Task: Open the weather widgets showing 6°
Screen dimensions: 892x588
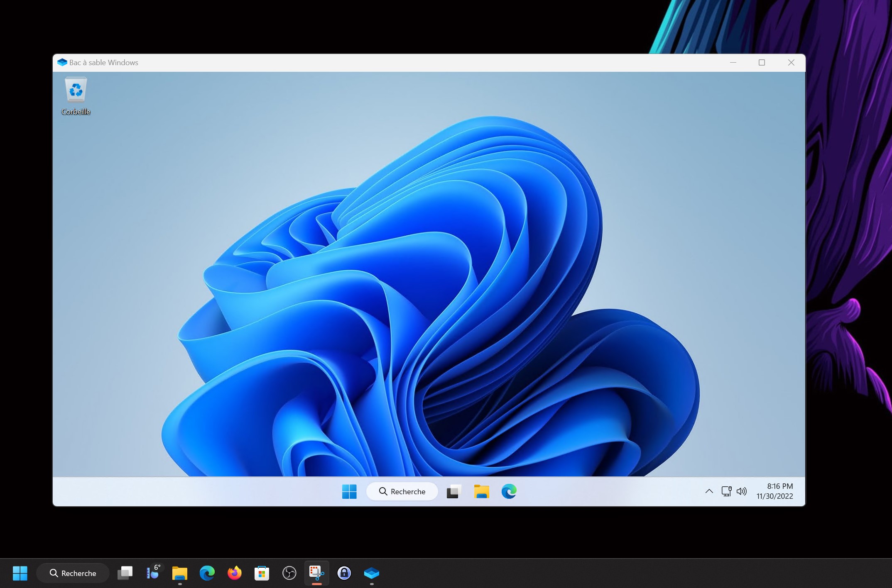Action: (x=153, y=573)
